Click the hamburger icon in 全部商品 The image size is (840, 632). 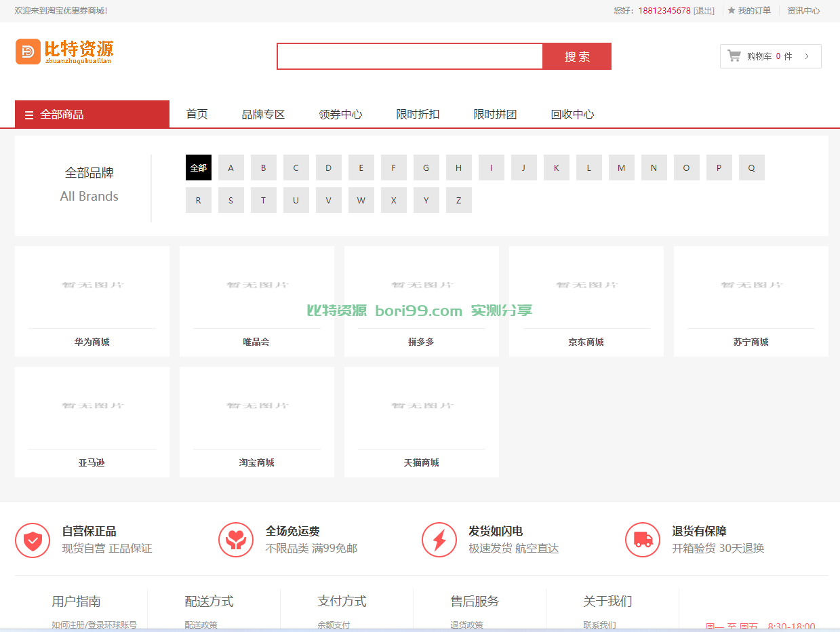pyautogui.click(x=29, y=115)
